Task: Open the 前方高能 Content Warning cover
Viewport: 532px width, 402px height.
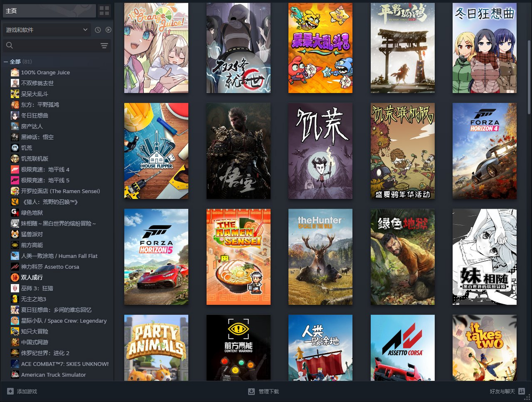Action: [238, 348]
